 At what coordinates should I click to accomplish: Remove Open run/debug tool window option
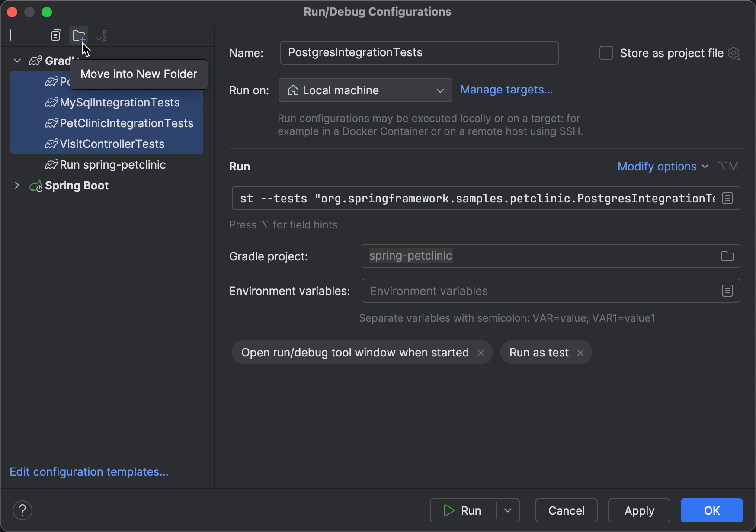(481, 353)
